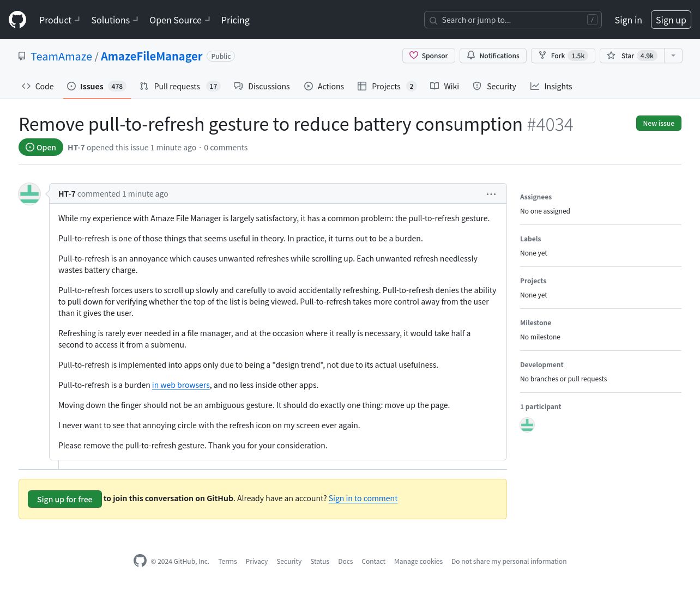Click the Notifications bell button
The width and height of the screenshot is (700, 590).
(x=493, y=56)
